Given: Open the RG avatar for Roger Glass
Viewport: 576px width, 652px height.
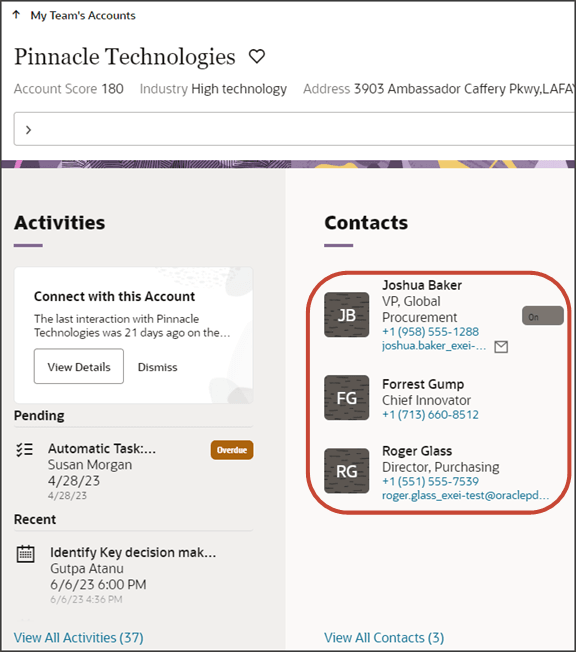Looking at the screenshot, I should (x=346, y=471).
